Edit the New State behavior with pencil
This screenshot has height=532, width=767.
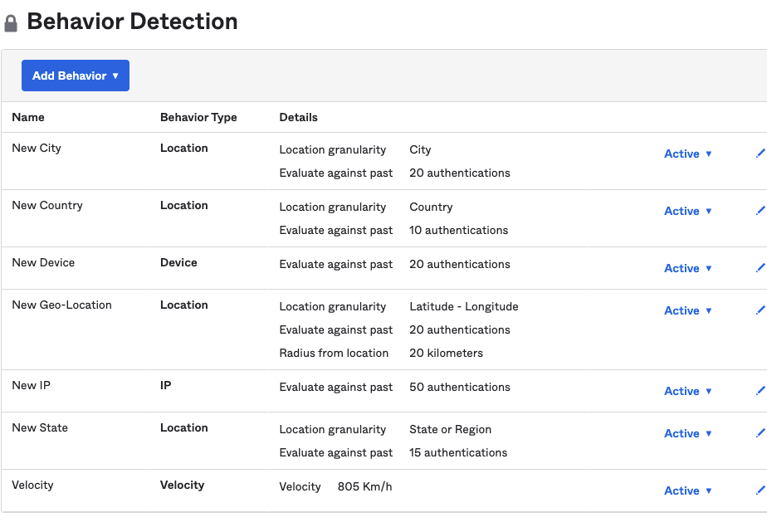pyautogui.click(x=760, y=433)
